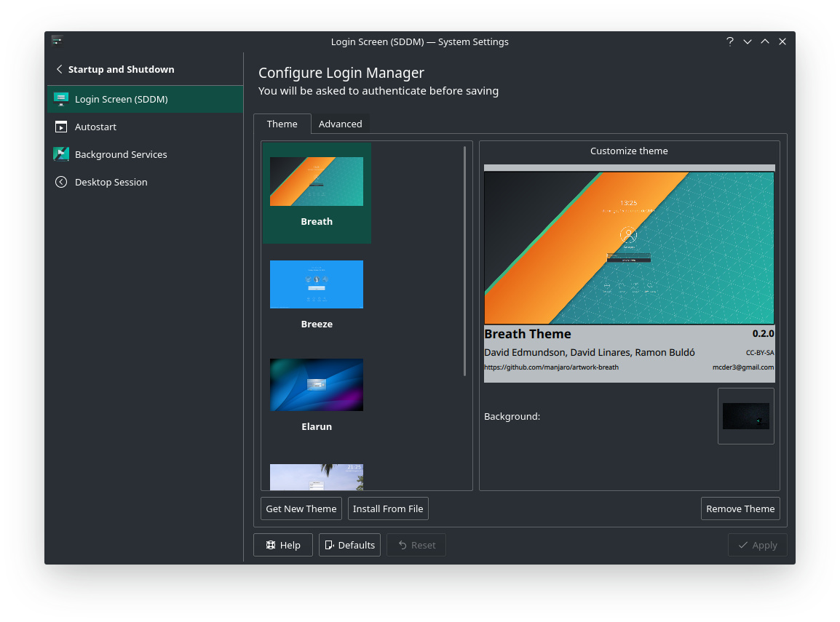Screen dimensions: 840x622
Task: Click the Startup and Shutdown header
Action: 121,69
